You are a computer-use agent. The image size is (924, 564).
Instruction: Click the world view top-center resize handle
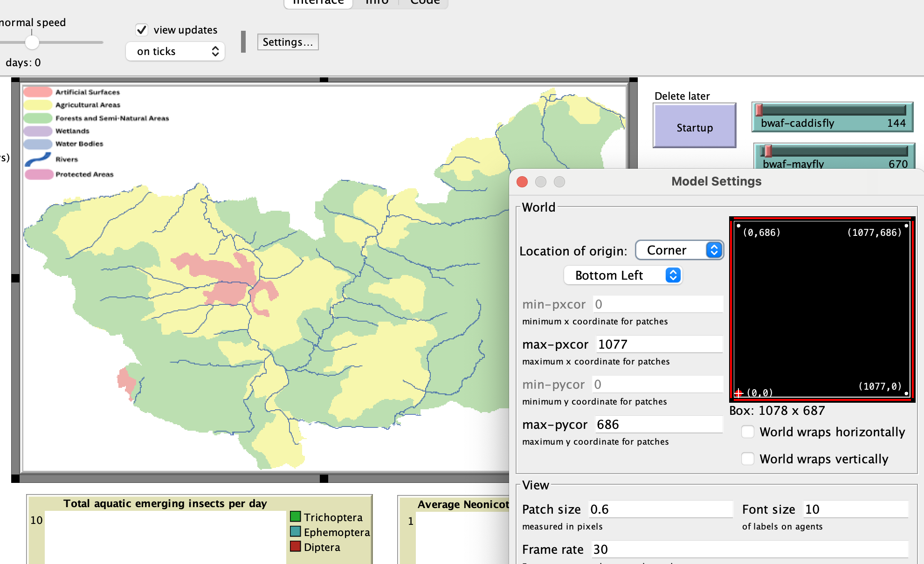click(x=324, y=80)
